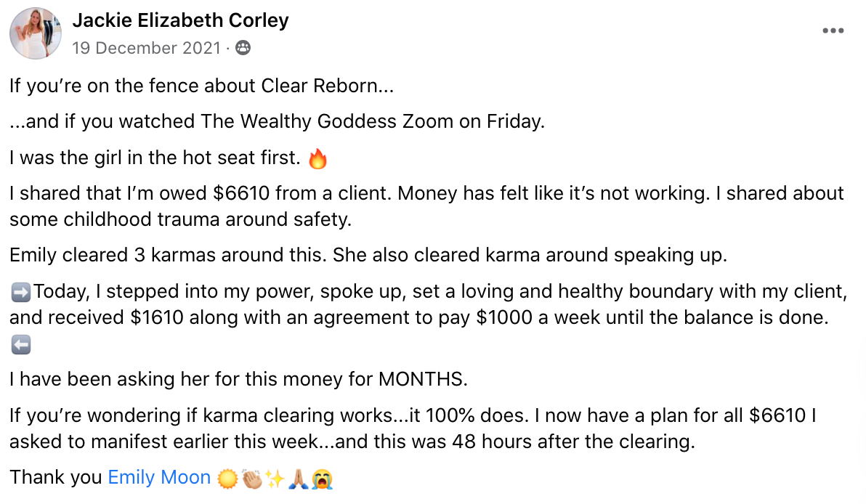Open the Emily Moon tagged profile link

click(159, 477)
